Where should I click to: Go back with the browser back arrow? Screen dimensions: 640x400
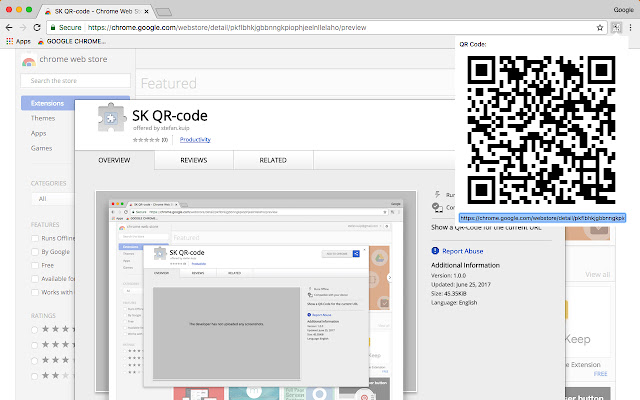9,27
